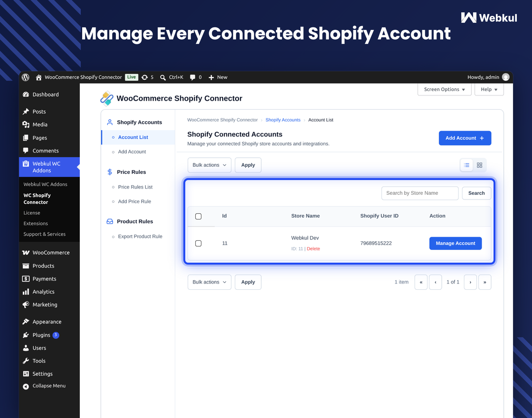Open Price Rules List menu item
Image resolution: width=532 pixels, height=418 pixels.
point(135,187)
